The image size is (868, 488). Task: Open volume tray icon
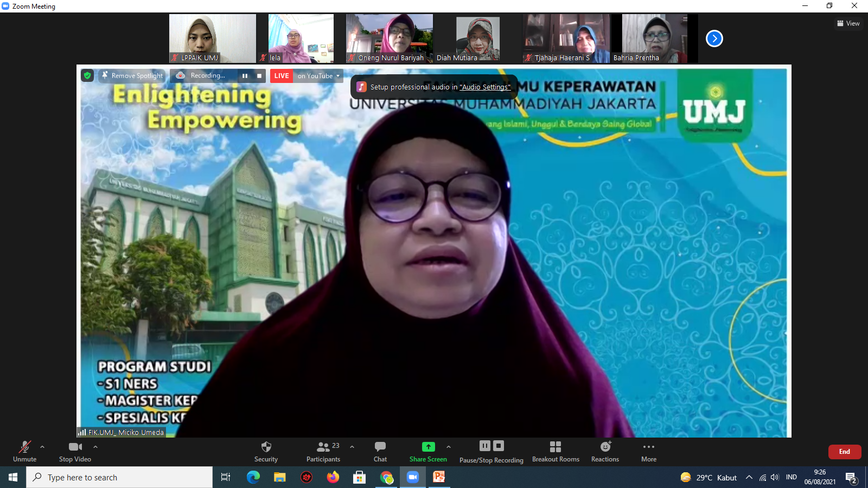775,477
